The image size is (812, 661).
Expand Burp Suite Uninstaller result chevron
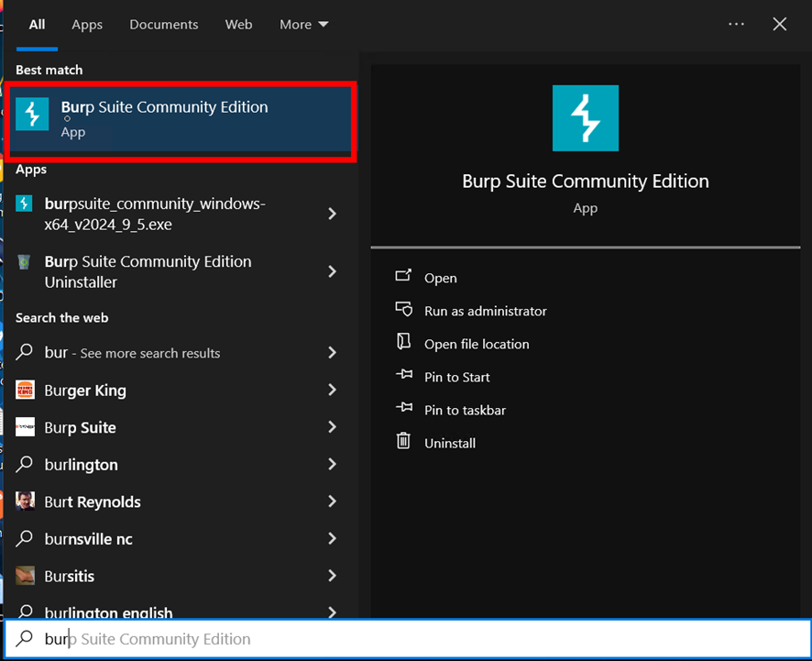click(x=333, y=271)
